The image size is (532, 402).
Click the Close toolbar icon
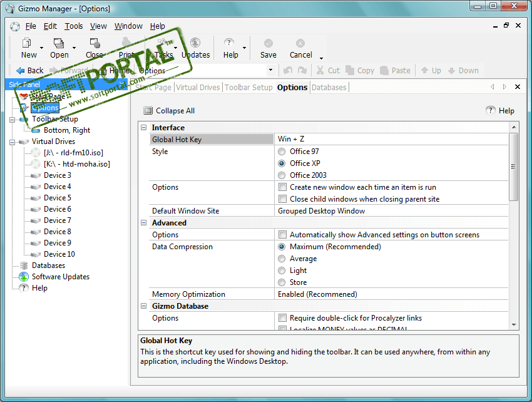(95, 43)
